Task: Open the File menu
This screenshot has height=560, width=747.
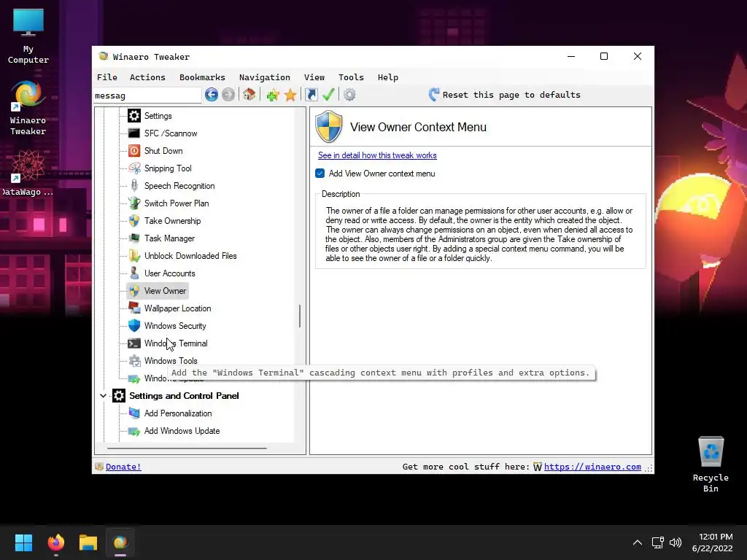Action: (107, 77)
